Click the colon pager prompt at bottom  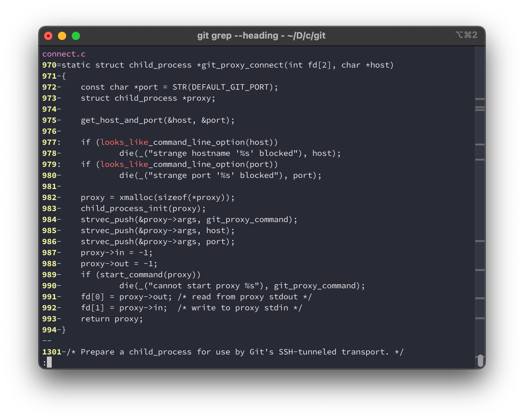point(44,362)
